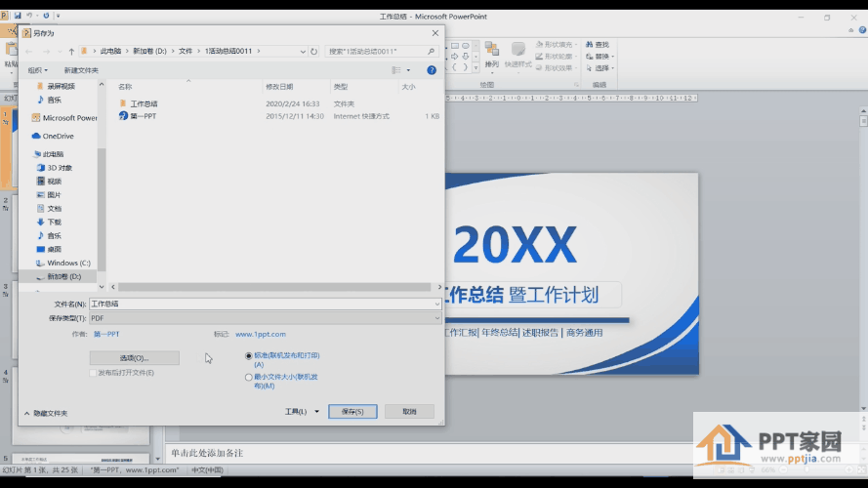
Task: Open OneDrive in the navigation pane
Action: (x=53, y=136)
